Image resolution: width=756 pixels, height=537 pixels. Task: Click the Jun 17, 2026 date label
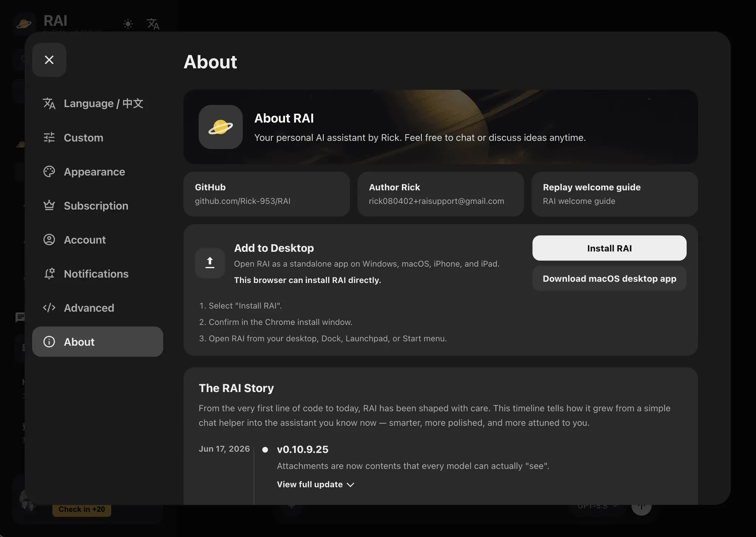(x=224, y=449)
